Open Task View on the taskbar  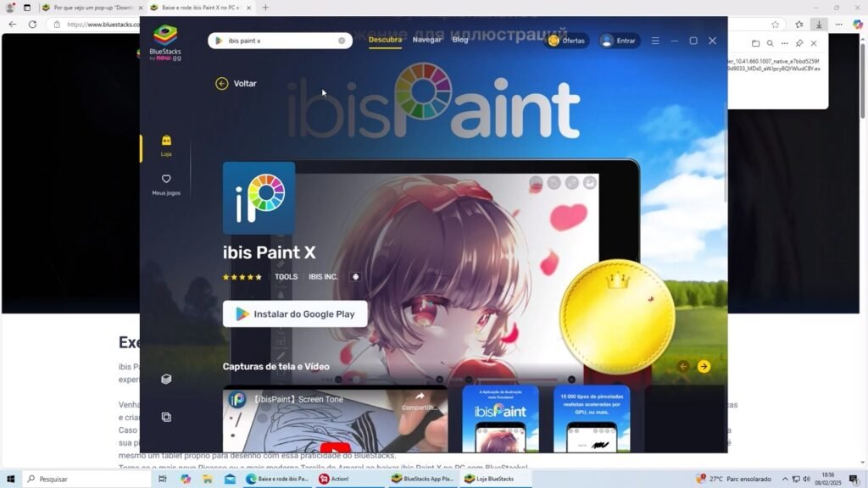pos(162,479)
